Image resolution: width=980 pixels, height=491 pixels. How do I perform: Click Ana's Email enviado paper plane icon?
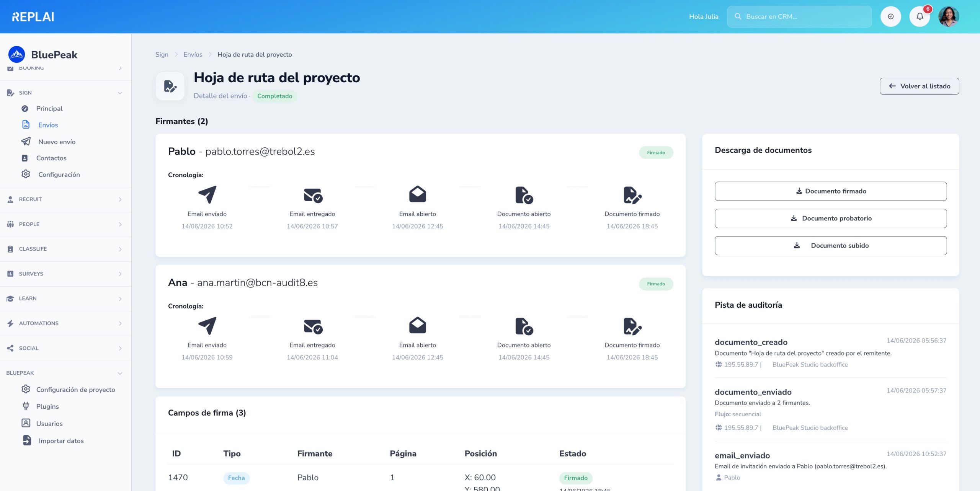207,326
